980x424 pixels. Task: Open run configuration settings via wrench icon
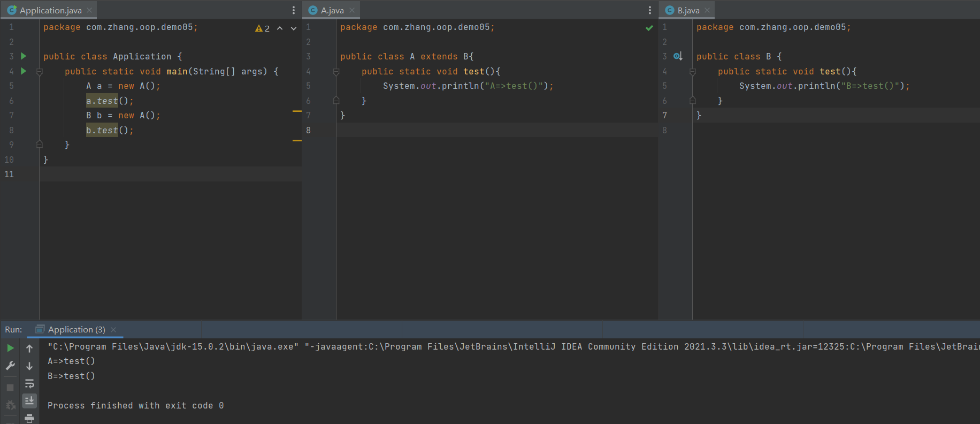[x=10, y=366]
